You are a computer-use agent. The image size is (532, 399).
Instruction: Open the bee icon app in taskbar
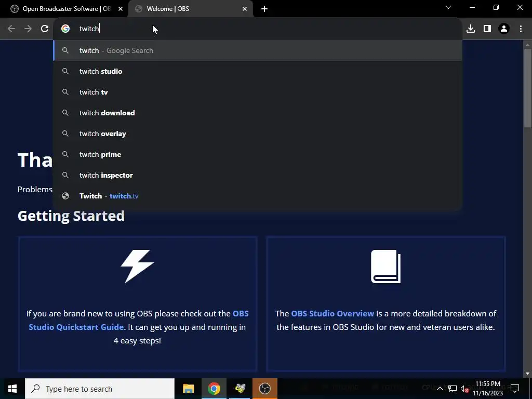coord(240,389)
